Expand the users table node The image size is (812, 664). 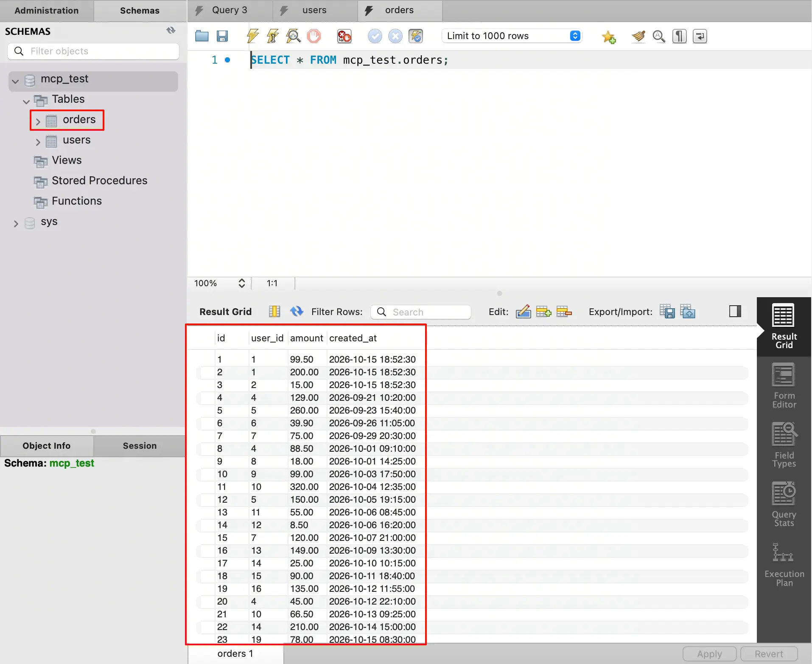[38, 142]
